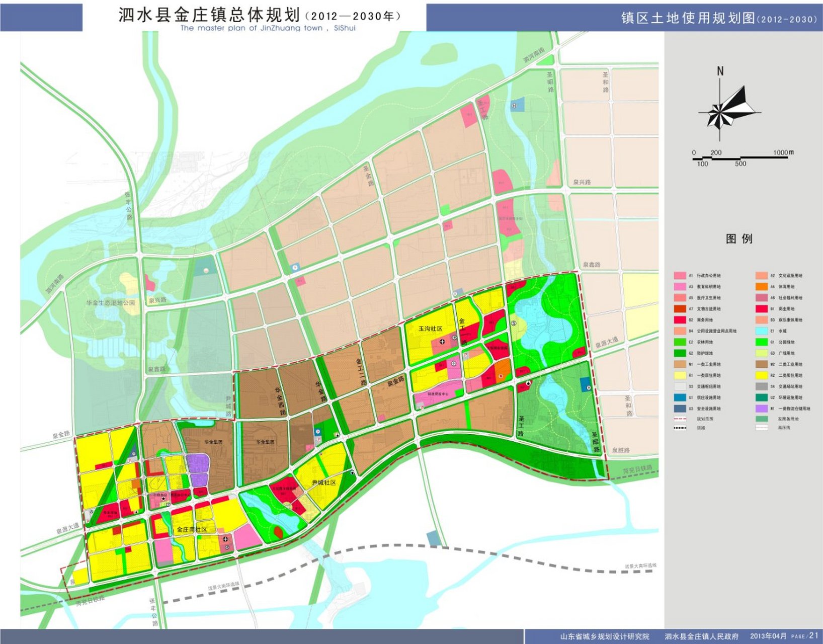The height and width of the screenshot is (644, 823).
Task: Click the 泗水县金庄镇总体规划 main title
Action: (x=209, y=15)
